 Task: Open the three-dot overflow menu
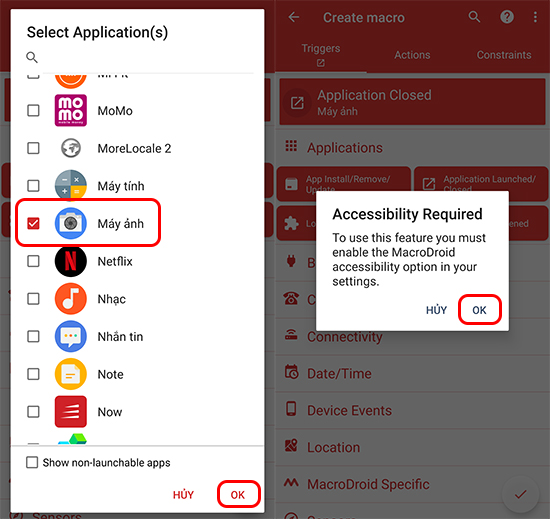click(535, 17)
